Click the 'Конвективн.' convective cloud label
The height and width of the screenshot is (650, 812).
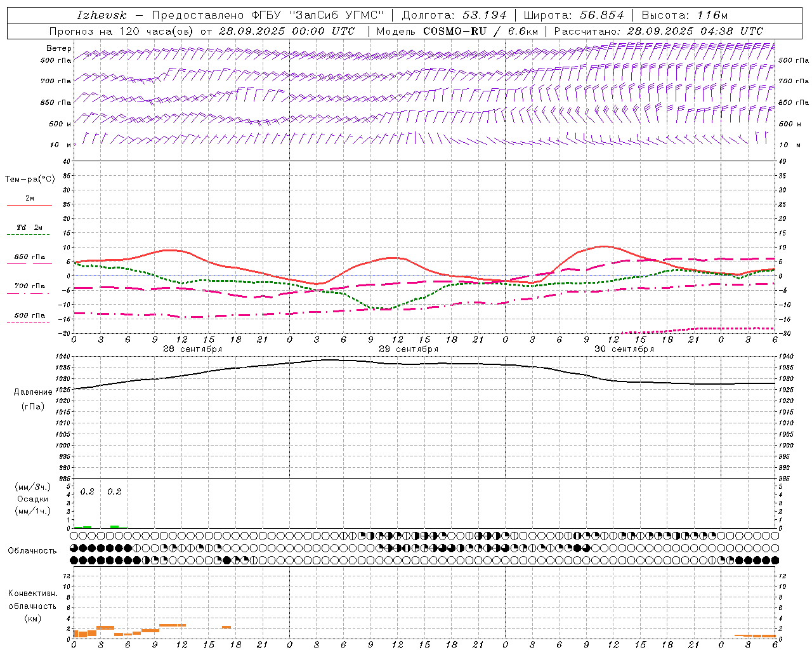point(33,594)
